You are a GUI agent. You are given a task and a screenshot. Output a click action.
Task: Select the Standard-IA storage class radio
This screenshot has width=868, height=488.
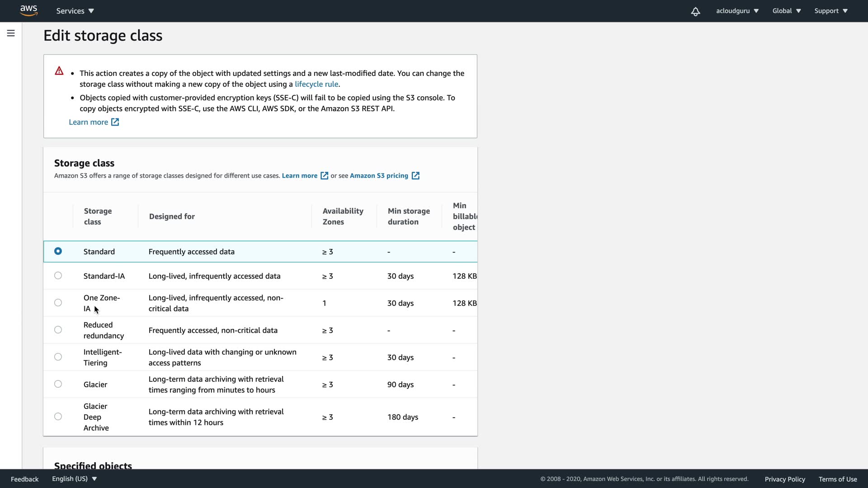tap(58, 276)
